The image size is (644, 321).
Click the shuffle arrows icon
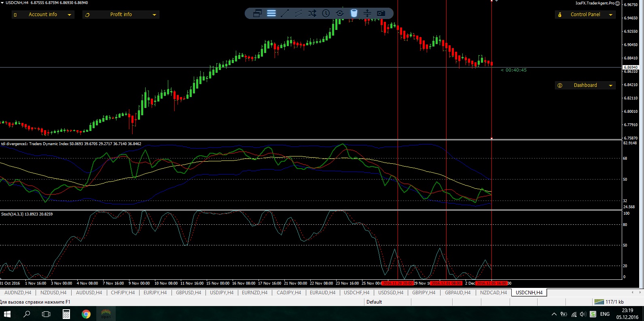pos(312,13)
